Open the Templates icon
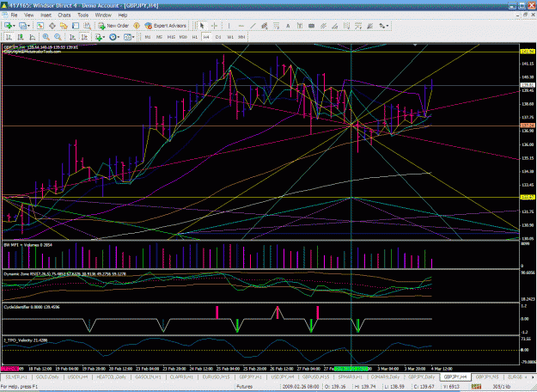This screenshot has width=537, height=392. [127, 37]
